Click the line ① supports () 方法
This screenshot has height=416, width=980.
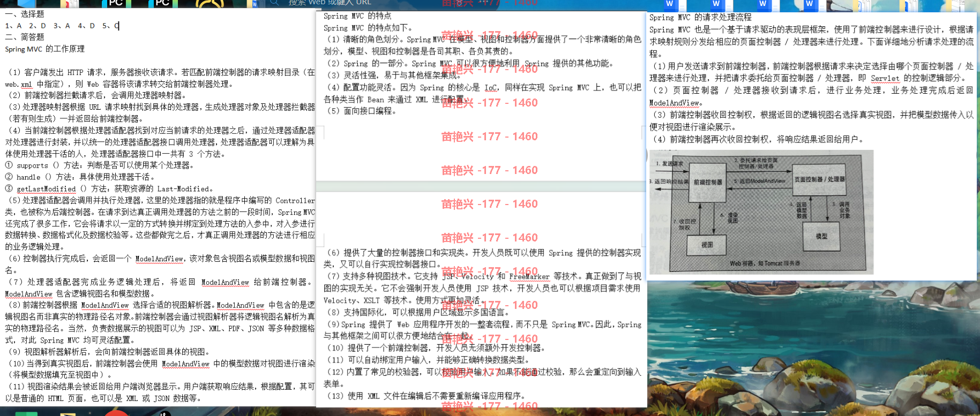(x=100, y=165)
